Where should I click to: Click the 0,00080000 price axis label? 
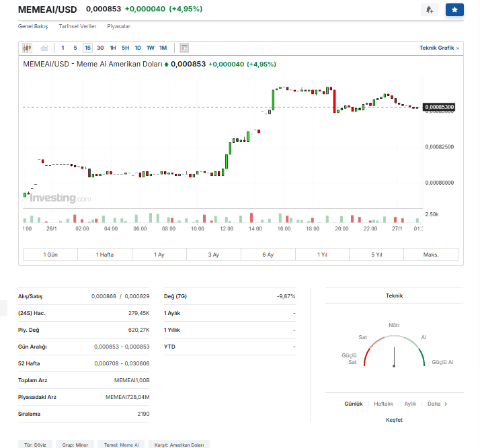[439, 183]
